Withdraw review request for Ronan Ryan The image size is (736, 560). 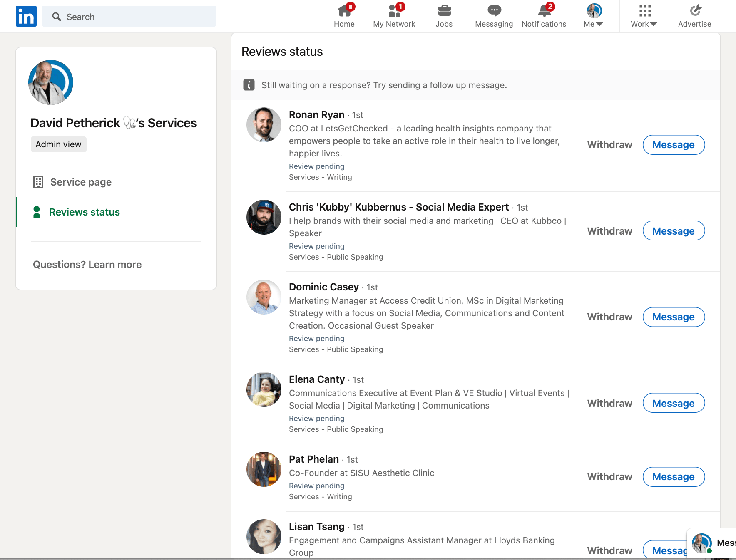[x=609, y=145]
